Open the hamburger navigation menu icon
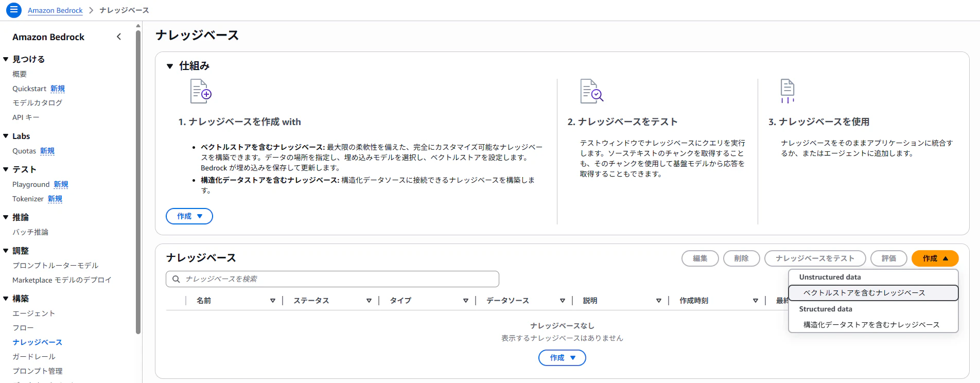This screenshot has height=383, width=980. pyautogui.click(x=13, y=10)
